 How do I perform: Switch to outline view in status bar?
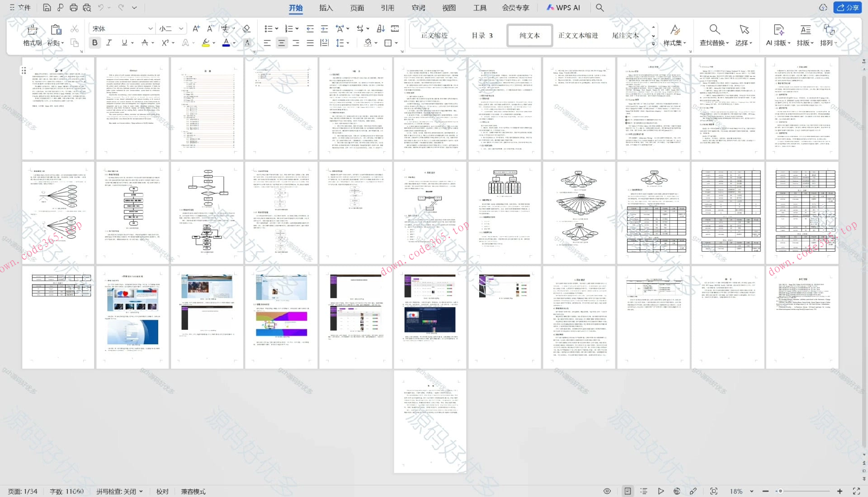click(644, 491)
